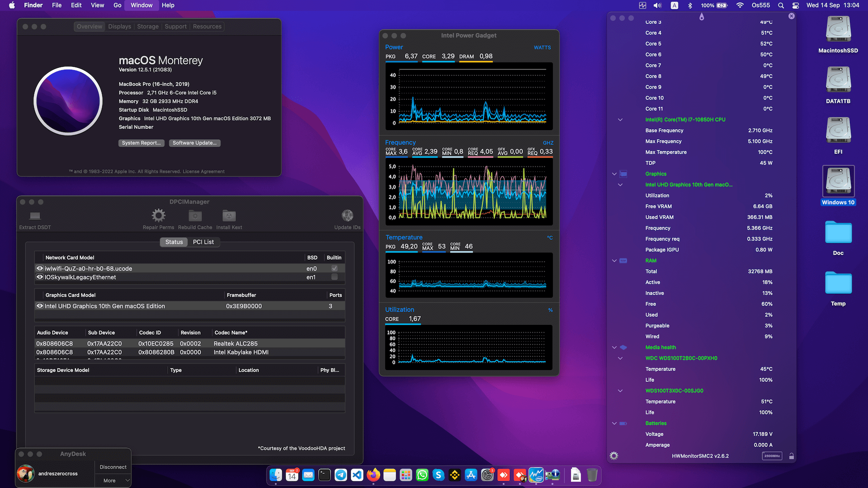The height and width of the screenshot is (488, 868).
Task: Click the Install Kext icon
Action: point(229,215)
